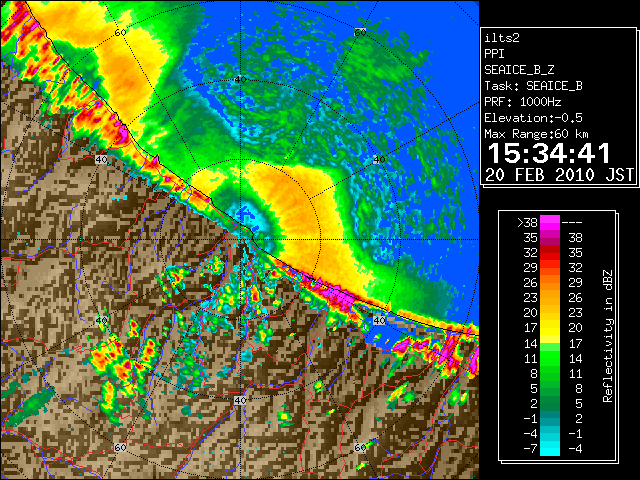Click the '>38' legend label
The width and height of the screenshot is (640, 480).
tap(527, 223)
